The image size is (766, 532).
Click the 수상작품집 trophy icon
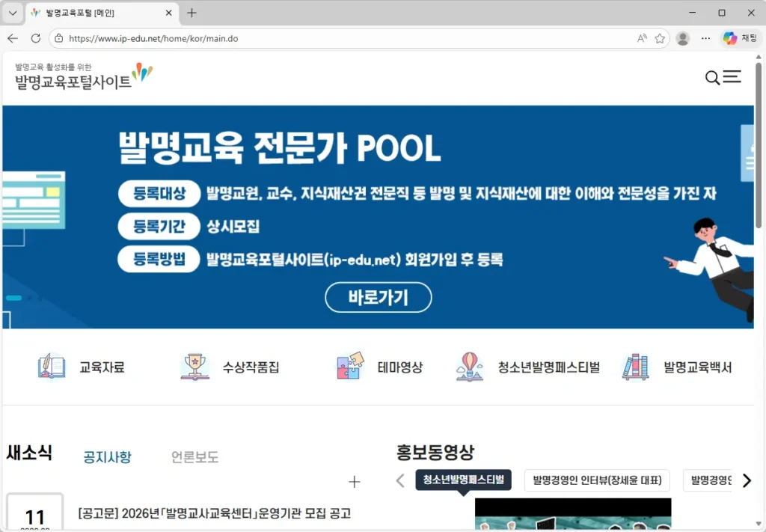[194, 367]
